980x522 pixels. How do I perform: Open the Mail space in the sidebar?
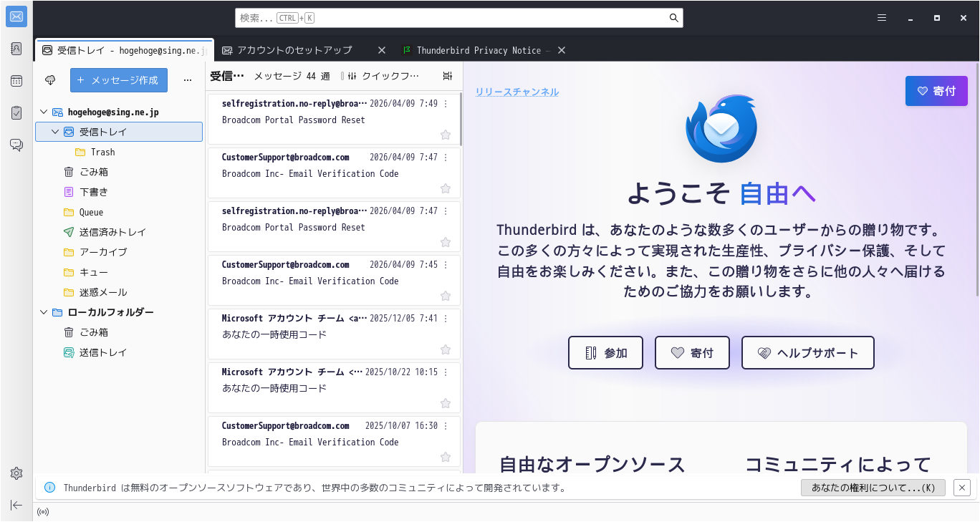[16, 16]
